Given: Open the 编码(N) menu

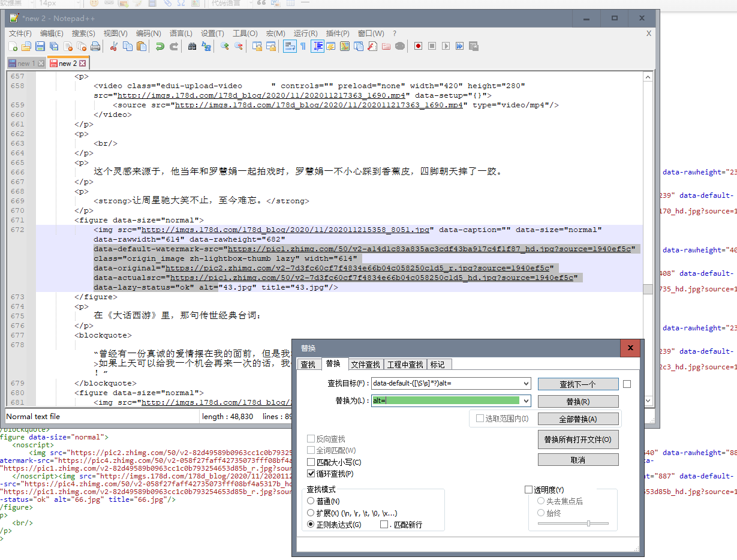Looking at the screenshot, I should tap(149, 34).
